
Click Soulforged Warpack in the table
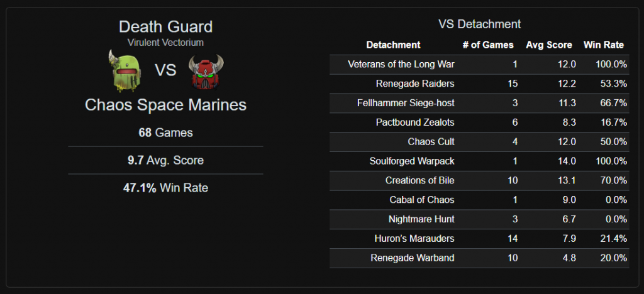411,161
